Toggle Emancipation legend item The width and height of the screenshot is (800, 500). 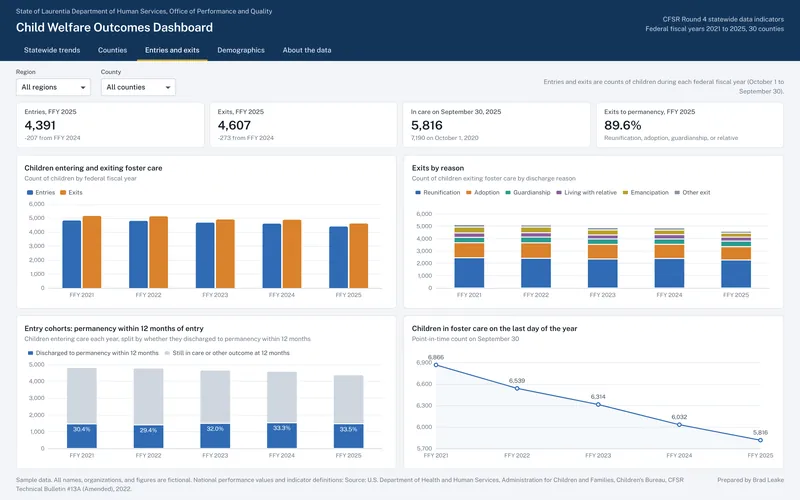pyautogui.click(x=645, y=192)
